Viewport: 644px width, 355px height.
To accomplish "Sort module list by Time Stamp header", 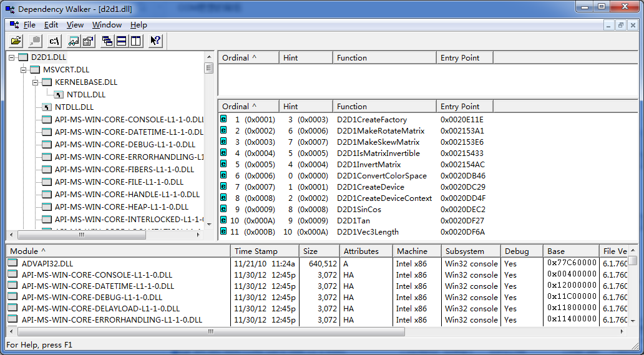I will pyautogui.click(x=265, y=251).
